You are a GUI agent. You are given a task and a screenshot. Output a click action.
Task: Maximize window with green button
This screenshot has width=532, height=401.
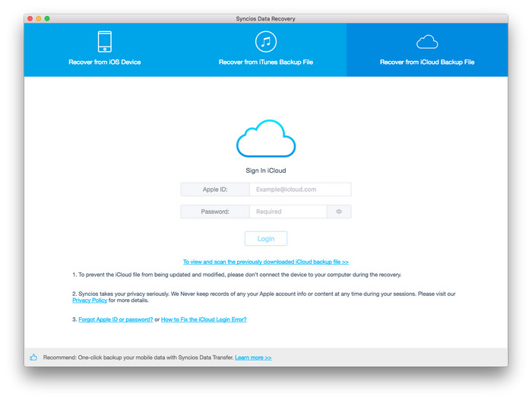pyautogui.click(x=47, y=19)
